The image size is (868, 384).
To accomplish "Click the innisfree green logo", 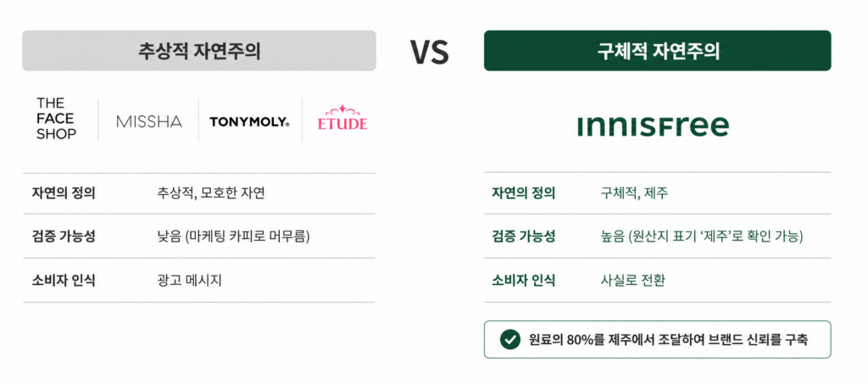I will [653, 126].
